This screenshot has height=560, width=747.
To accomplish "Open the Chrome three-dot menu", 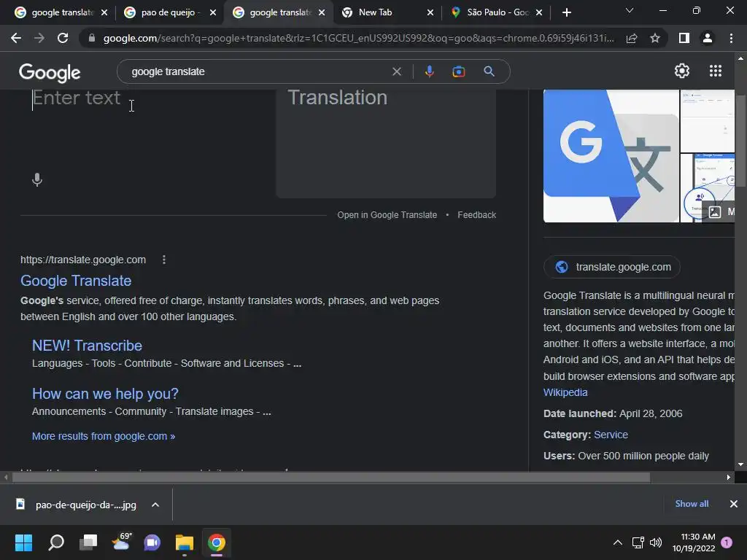I will point(731,38).
